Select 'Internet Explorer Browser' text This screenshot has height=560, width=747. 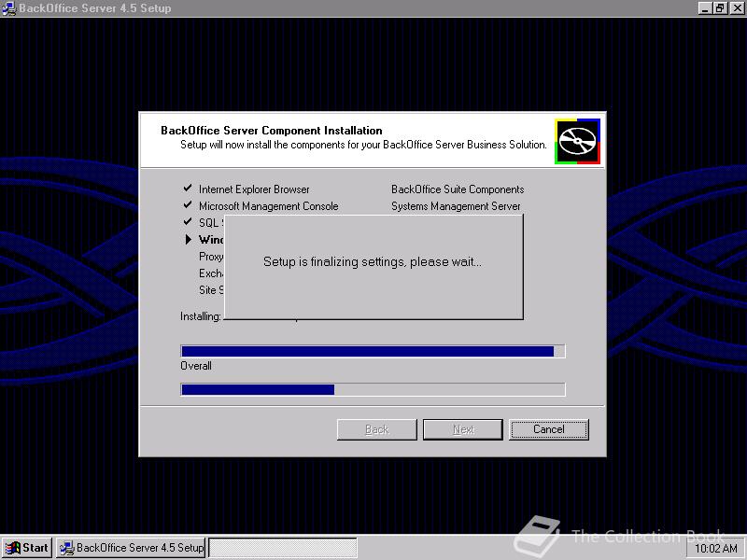254,189
